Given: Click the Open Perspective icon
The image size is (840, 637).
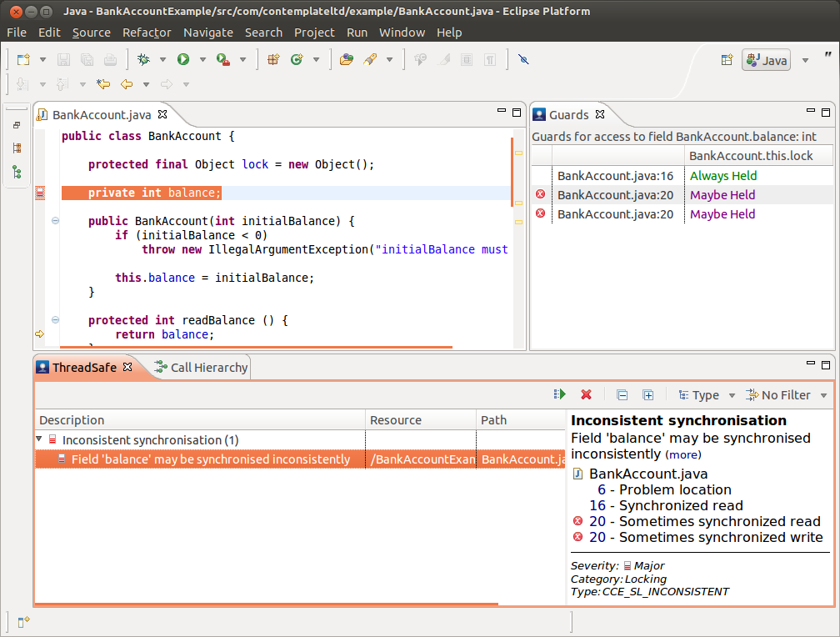Looking at the screenshot, I should coord(727,59).
